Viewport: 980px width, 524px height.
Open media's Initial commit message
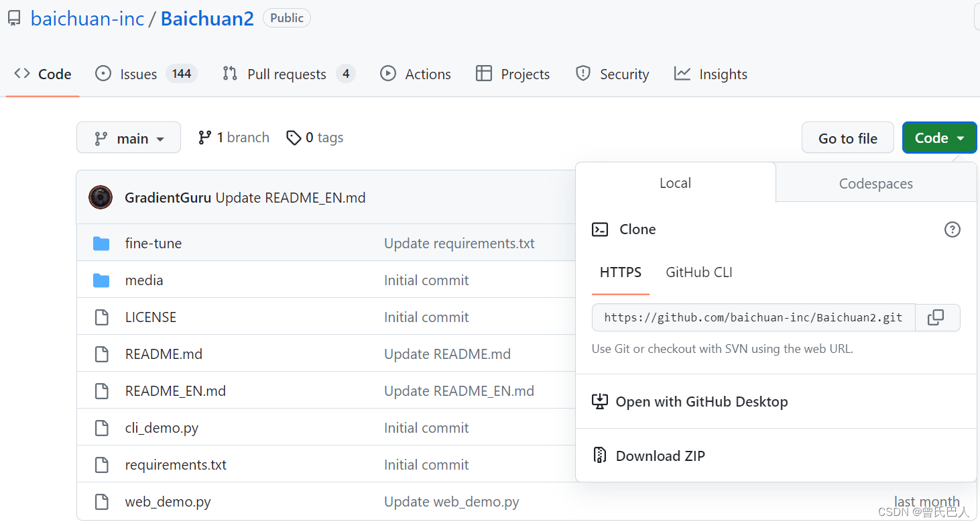[426, 280]
